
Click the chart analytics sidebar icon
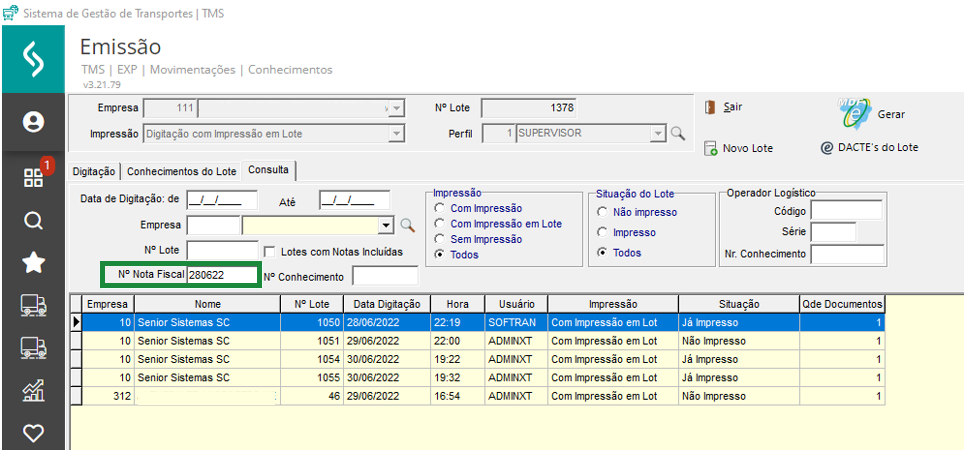[x=33, y=390]
